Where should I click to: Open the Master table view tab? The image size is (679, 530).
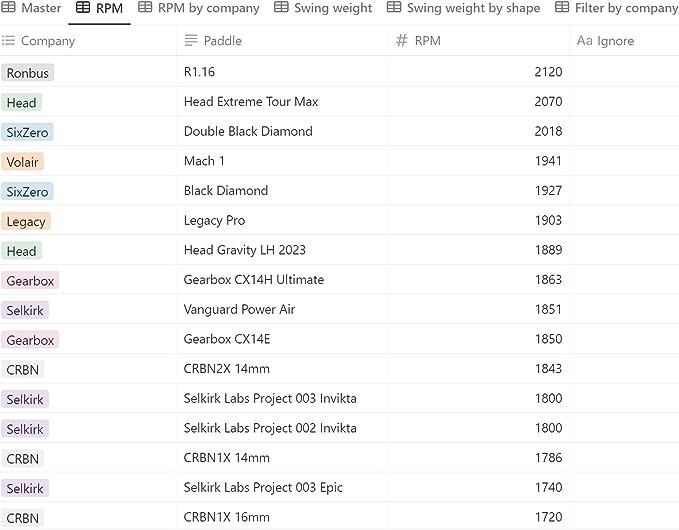[30, 8]
